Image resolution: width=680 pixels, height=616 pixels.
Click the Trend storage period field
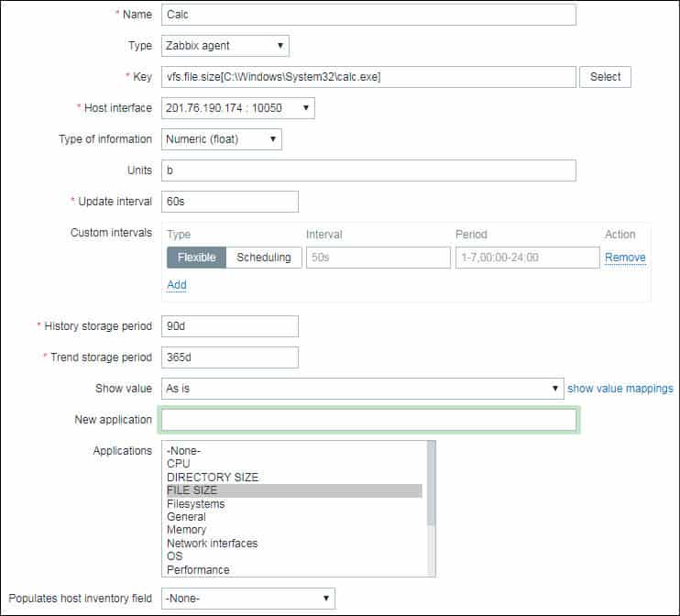(x=230, y=357)
